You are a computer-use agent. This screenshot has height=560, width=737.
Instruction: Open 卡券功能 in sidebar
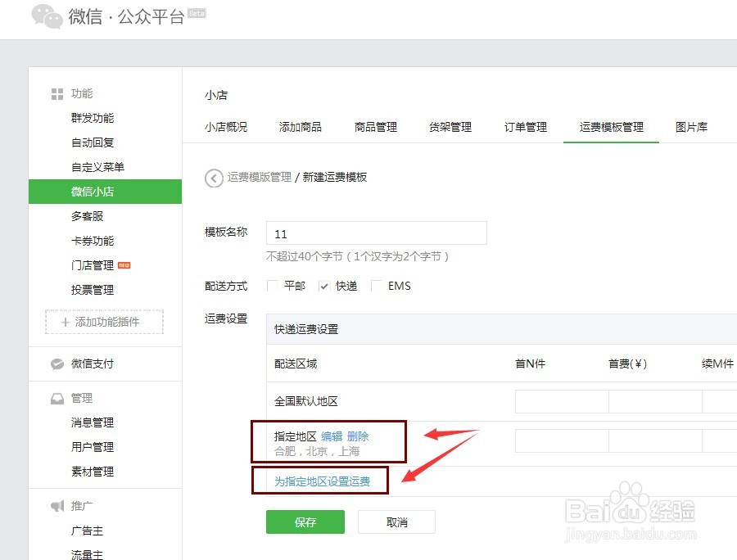pos(93,241)
